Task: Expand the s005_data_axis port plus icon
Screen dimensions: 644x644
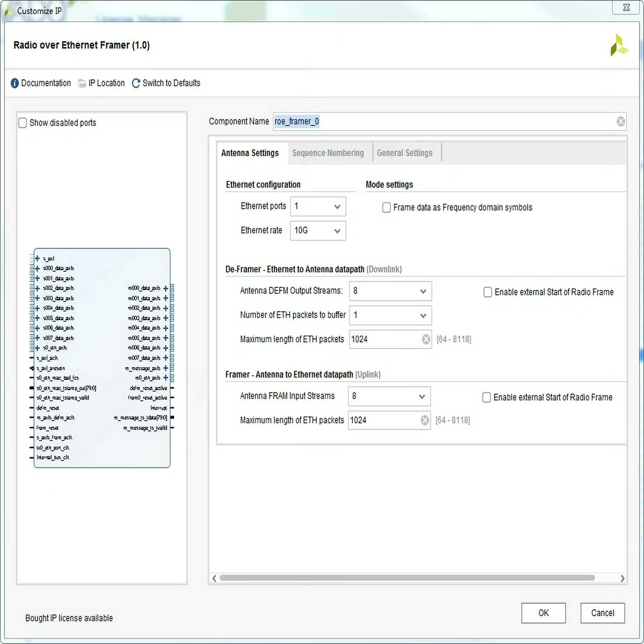Action: [38, 318]
